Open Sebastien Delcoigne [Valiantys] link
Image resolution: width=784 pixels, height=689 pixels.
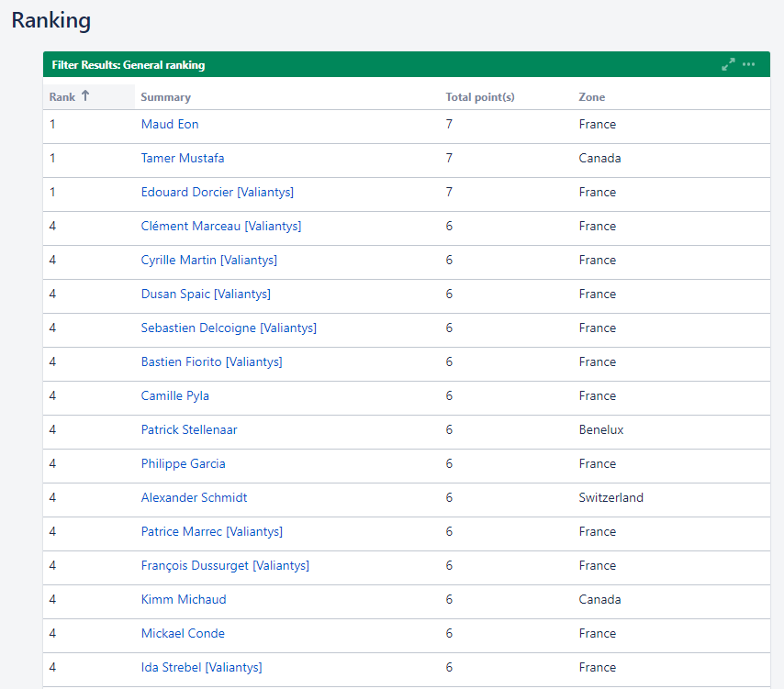pos(229,328)
